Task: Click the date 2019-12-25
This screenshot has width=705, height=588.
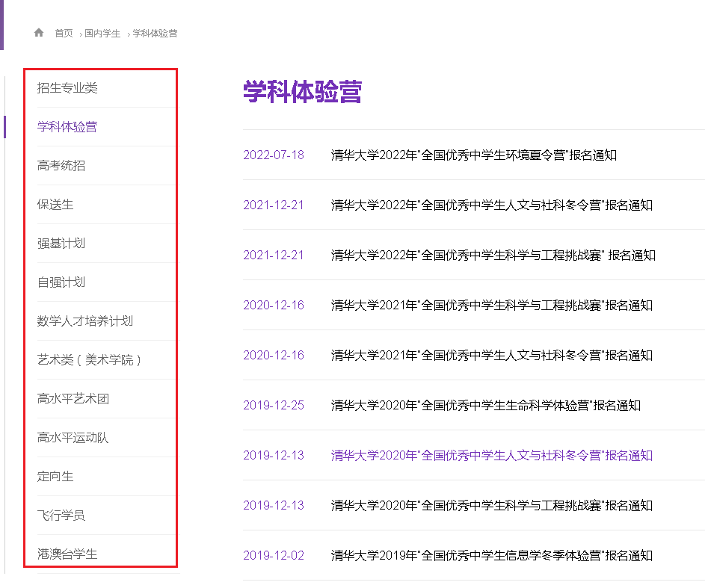Action: pyautogui.click(x=274, y=406)
